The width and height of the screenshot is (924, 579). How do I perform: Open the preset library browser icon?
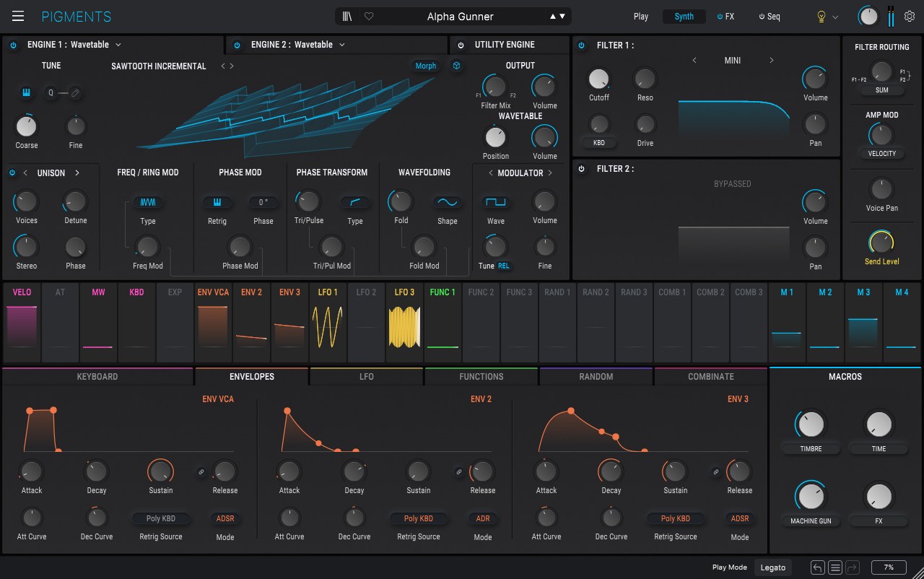point(347,16)
